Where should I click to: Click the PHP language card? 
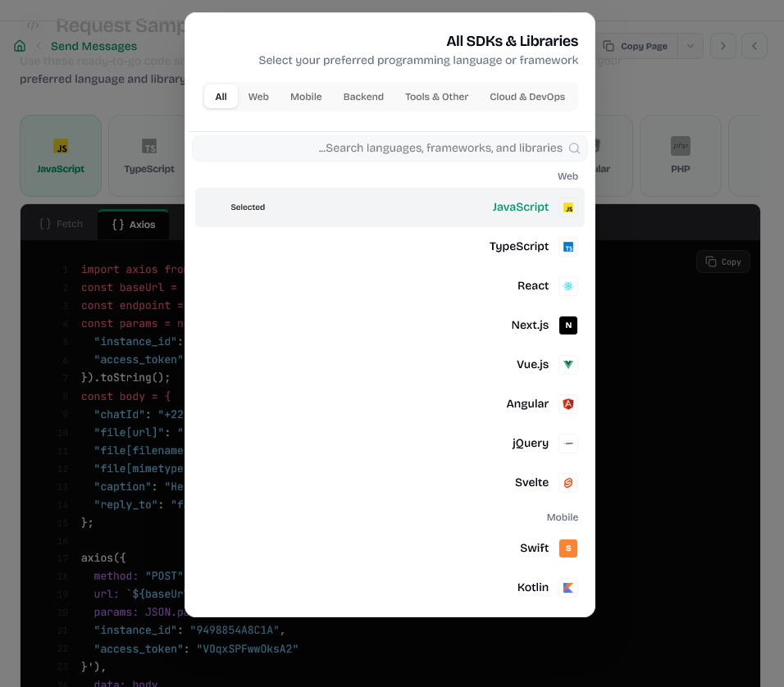681,156
